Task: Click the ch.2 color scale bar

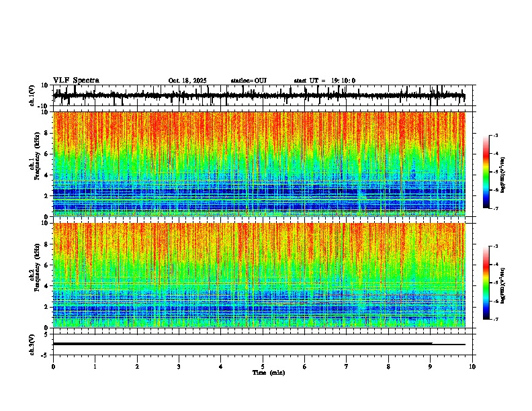Action: tap(486, 283)
